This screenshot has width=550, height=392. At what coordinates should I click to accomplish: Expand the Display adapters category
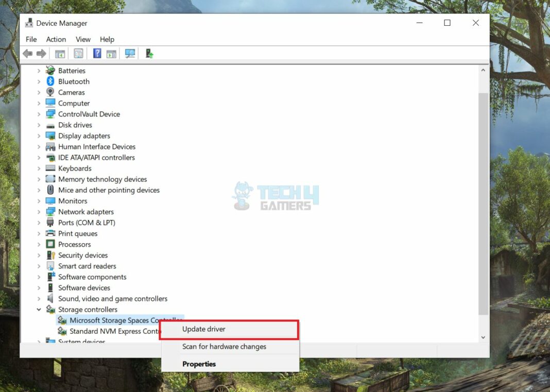tap(39, 135)
